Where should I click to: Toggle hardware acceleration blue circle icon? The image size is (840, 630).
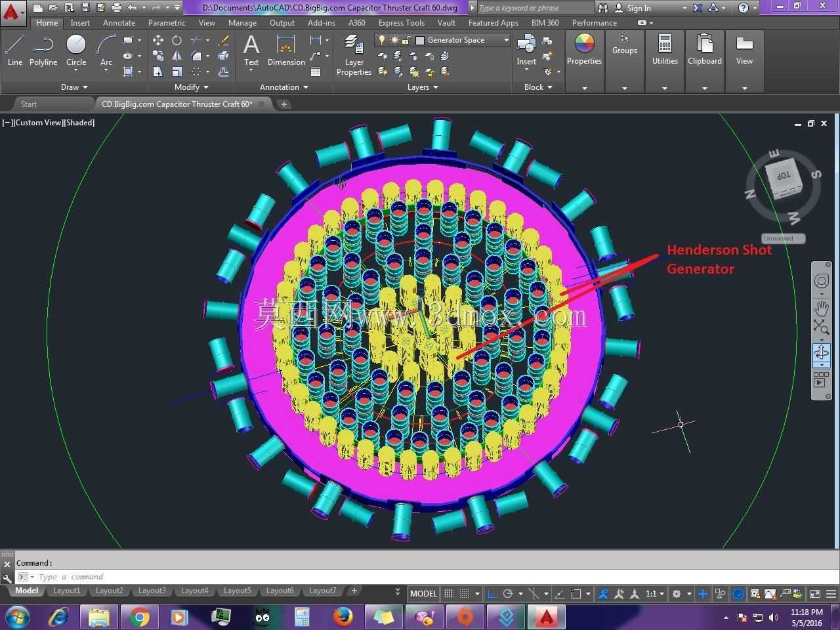738,594
